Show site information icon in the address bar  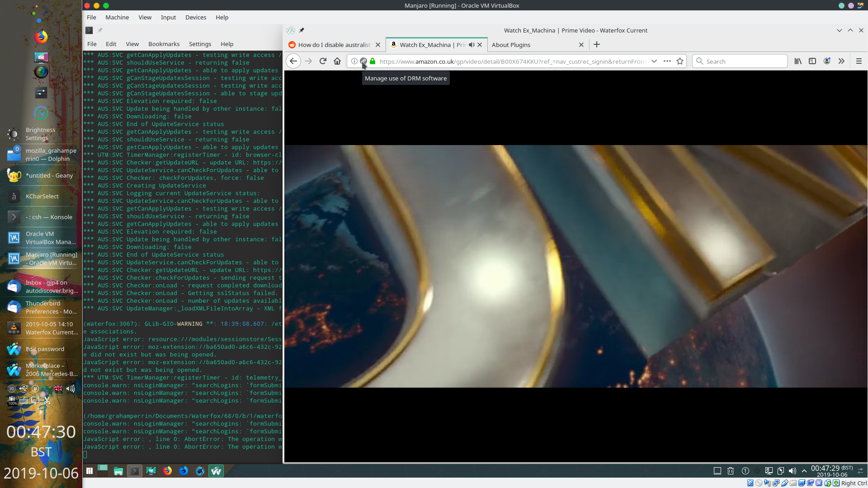pos(354,61)
